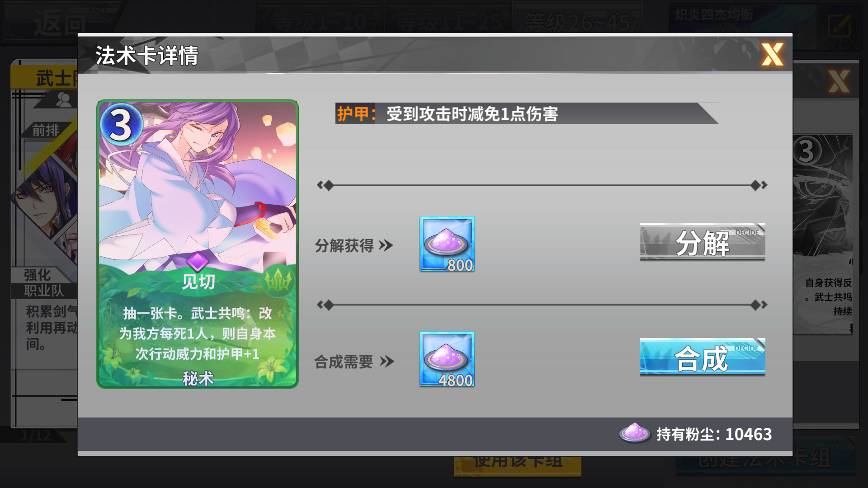
Task: Click the 4800 dust cost icon
Action: tap(447, 359)
